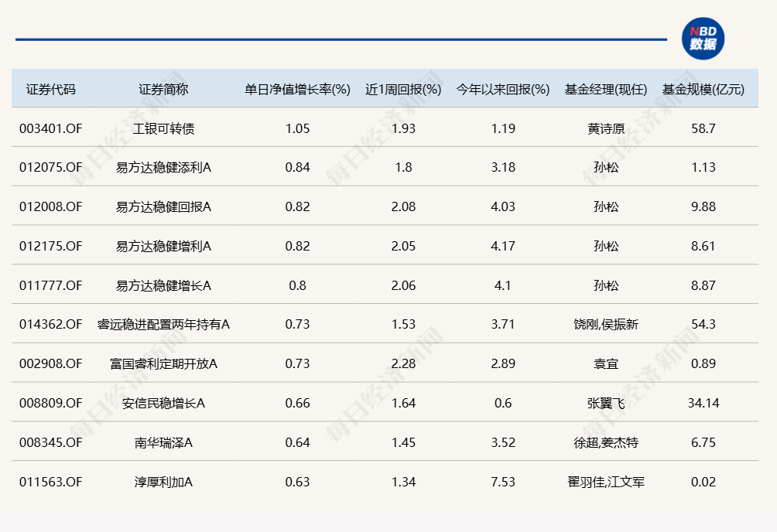This screenshot has height=532, width=777.
Task: Click the 单日净值增长率(%) header
Action: click(297, 89)
